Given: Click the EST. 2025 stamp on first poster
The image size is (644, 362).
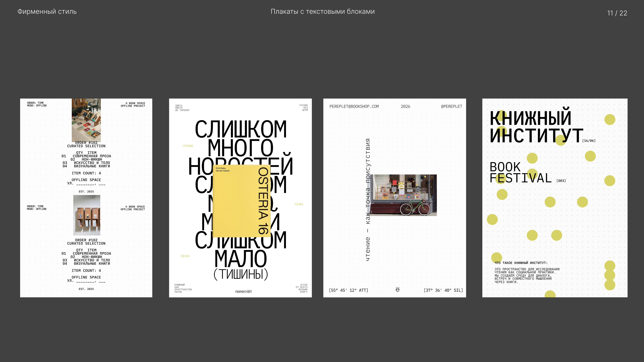Looking at the screenshot, I should [x=86, y=191].
